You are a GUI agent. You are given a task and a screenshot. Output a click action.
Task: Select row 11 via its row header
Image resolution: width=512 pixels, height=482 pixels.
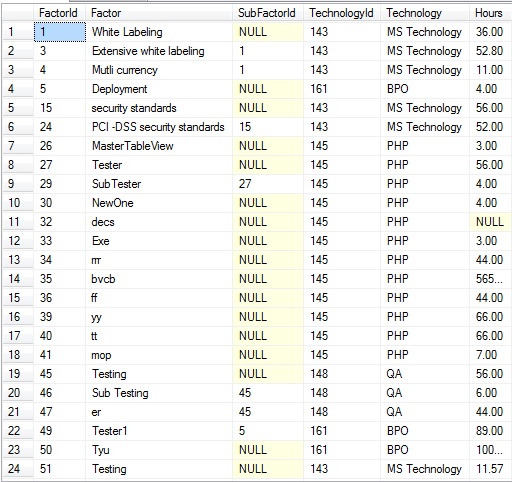click(x=18, y=222)
